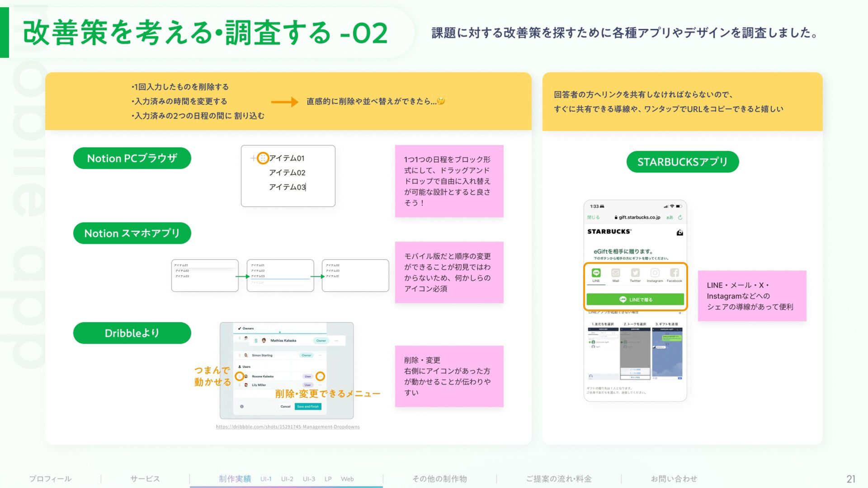Click the Users section heading
This screenshot has height=488, width=868.
(244, 367)
